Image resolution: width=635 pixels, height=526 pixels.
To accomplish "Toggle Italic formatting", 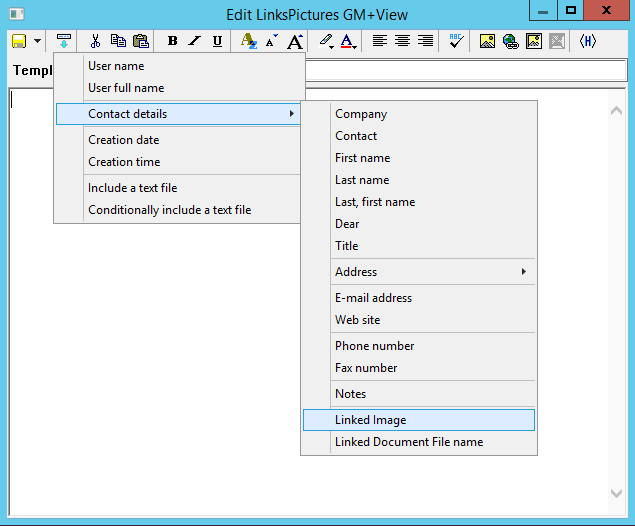I will 194,41.
